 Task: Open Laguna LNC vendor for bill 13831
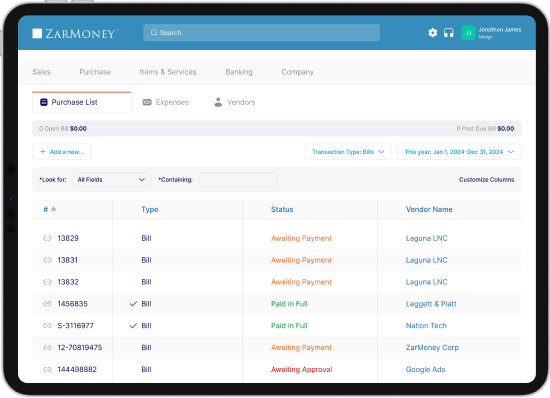pyautogui.click(x=427, y=260)
